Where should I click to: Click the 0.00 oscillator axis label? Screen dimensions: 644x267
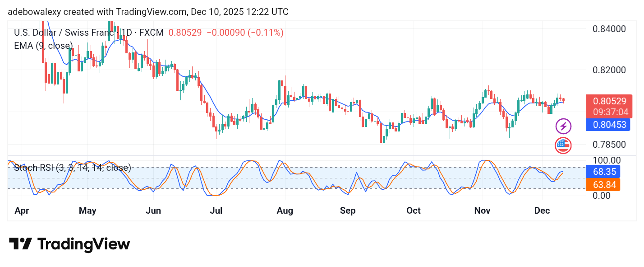(602, 195)
